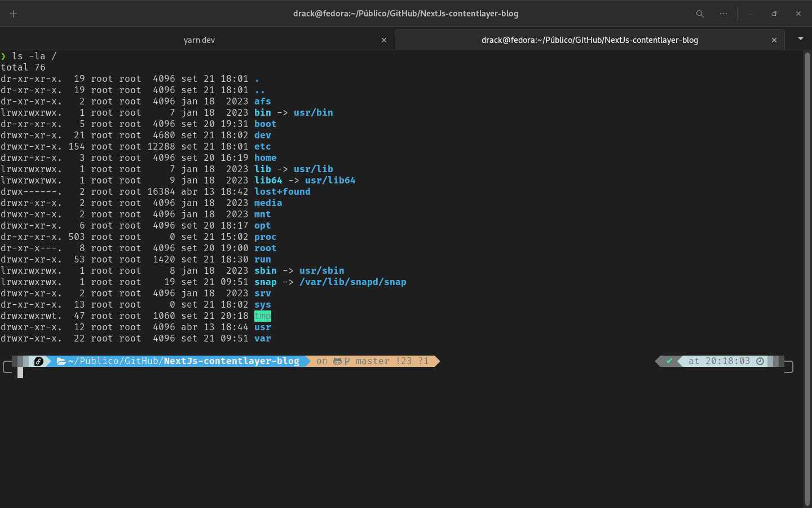Click the highlighted tmp directory entry
Screen dimensions: 812x508
tap(263, 316)
